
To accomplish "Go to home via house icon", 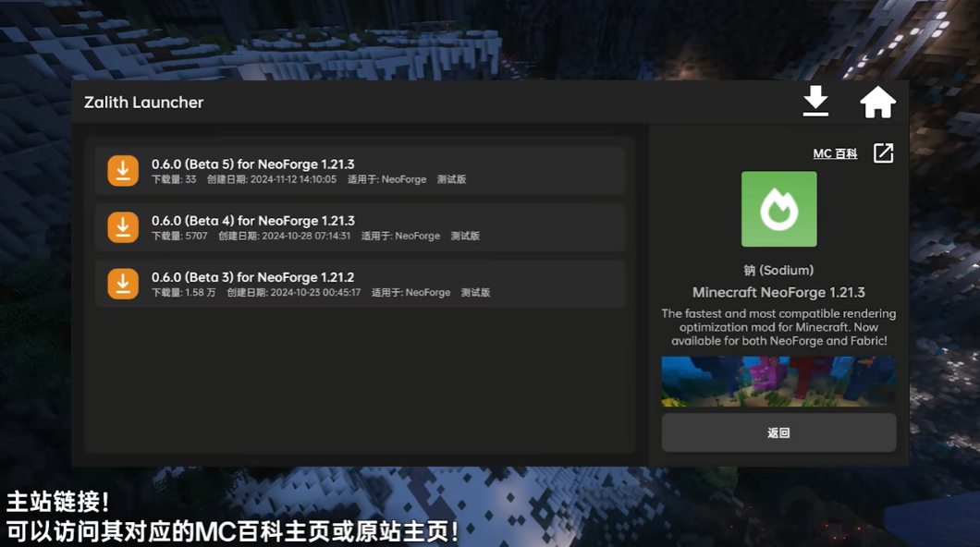I will coord(877,102).
